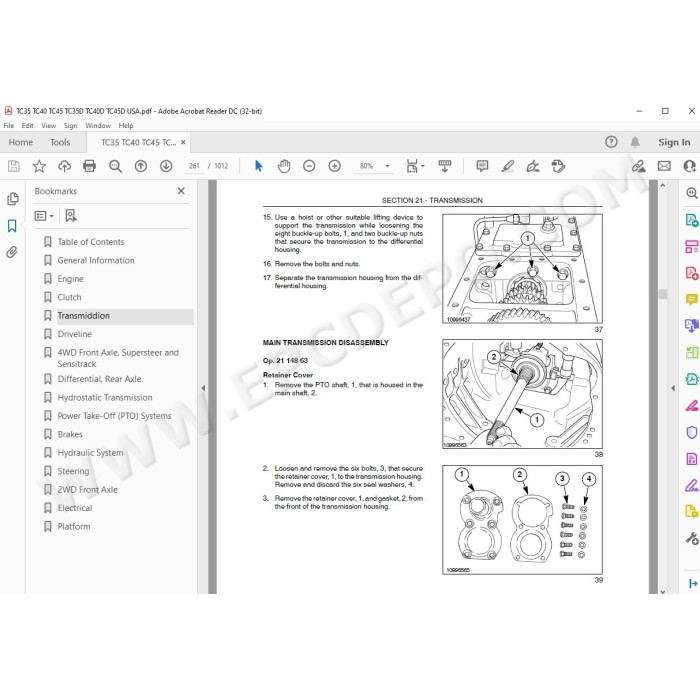Send the file by email envelope icon
The height and width of the screenshot is (700, 700).
coord(664,166)
